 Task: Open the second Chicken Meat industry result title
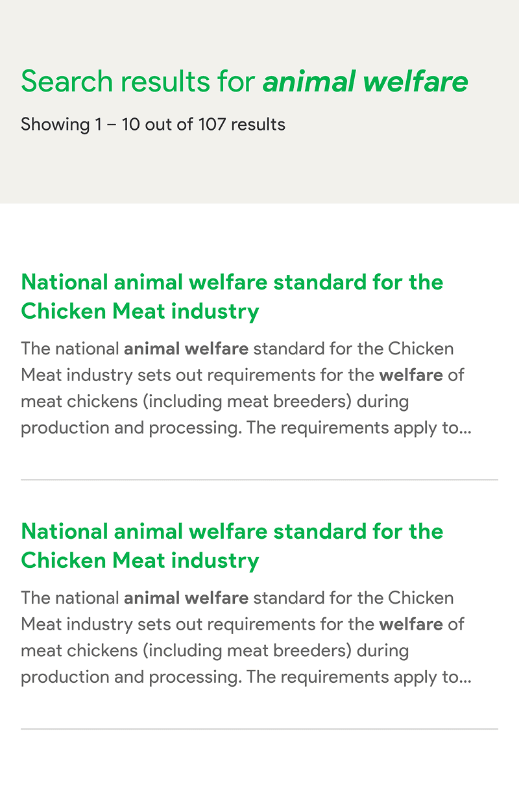tap(232, 532)
